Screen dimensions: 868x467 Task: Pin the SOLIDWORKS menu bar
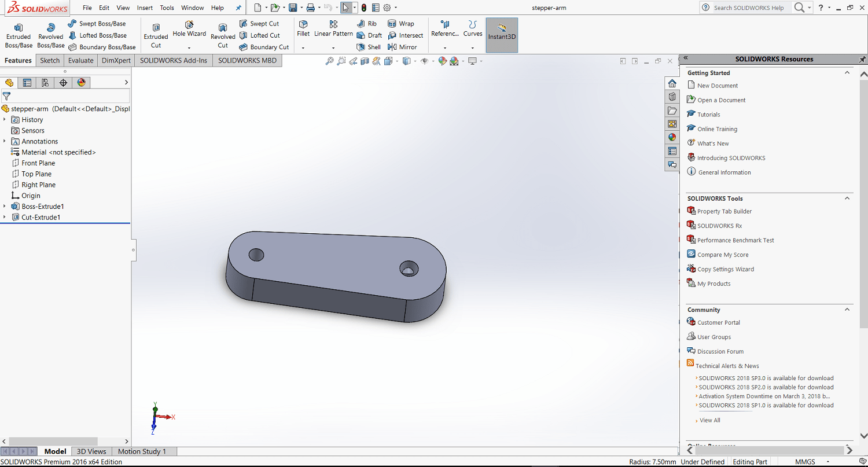coord(238,8)
